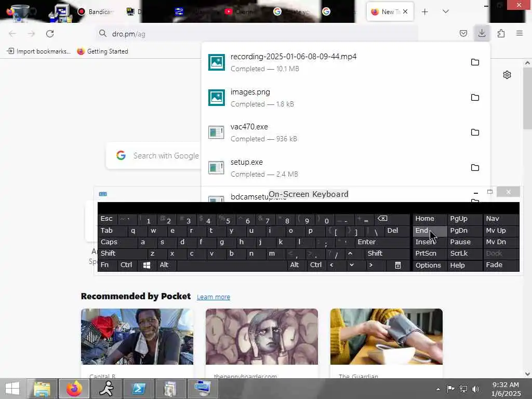532x399 pixels.
Task: Switch to the YouTube Channel tab
Action: click(x=240, y=11)
